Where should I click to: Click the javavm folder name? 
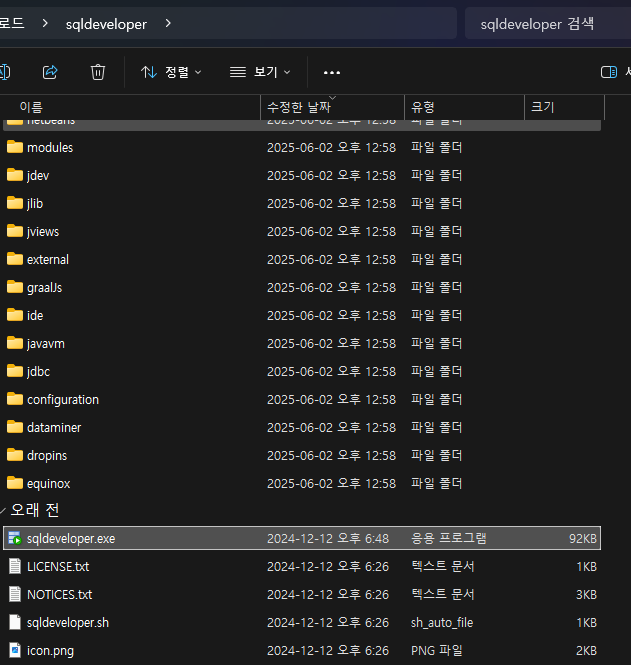pyautogui.click(x=46, y=344)
